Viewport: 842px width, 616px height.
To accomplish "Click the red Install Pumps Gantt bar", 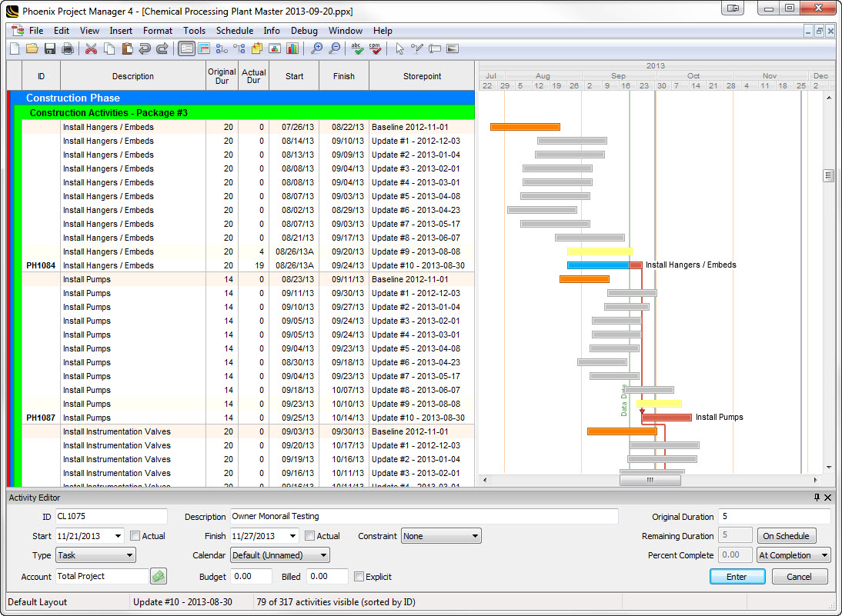I will 667,418.
